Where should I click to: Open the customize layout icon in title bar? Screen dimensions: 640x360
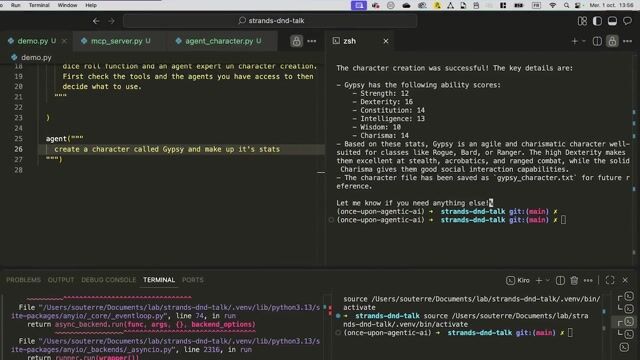point(582,21)
